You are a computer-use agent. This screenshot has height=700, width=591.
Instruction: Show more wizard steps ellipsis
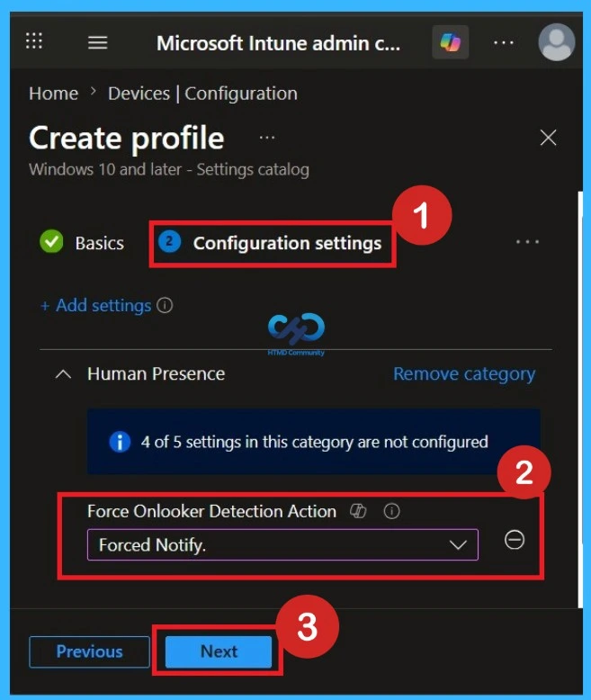tap(527, 242)
